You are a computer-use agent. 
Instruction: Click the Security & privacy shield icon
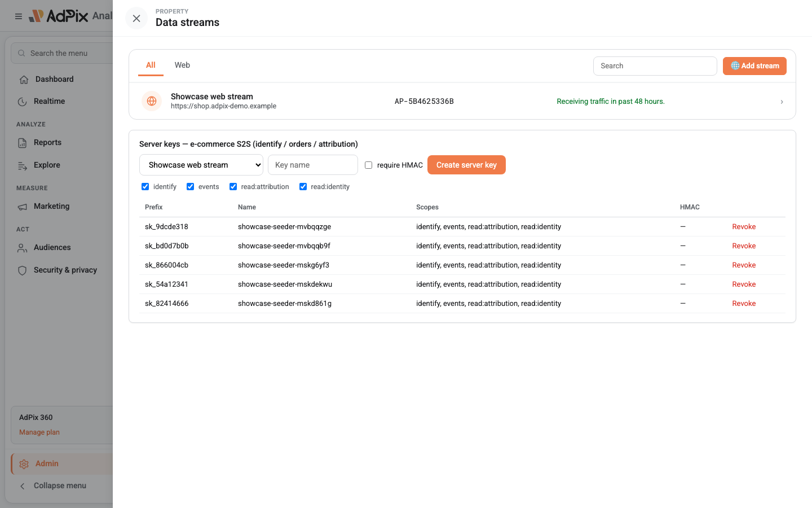pos(23,270)
